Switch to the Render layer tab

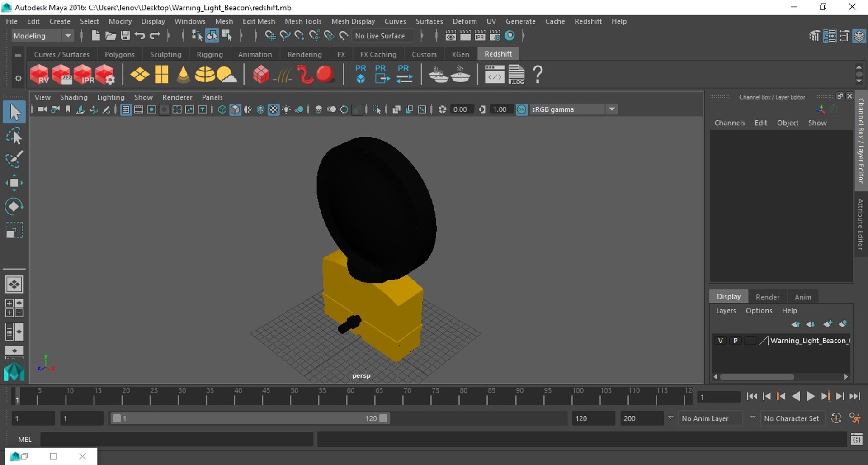tap(767, 297)
